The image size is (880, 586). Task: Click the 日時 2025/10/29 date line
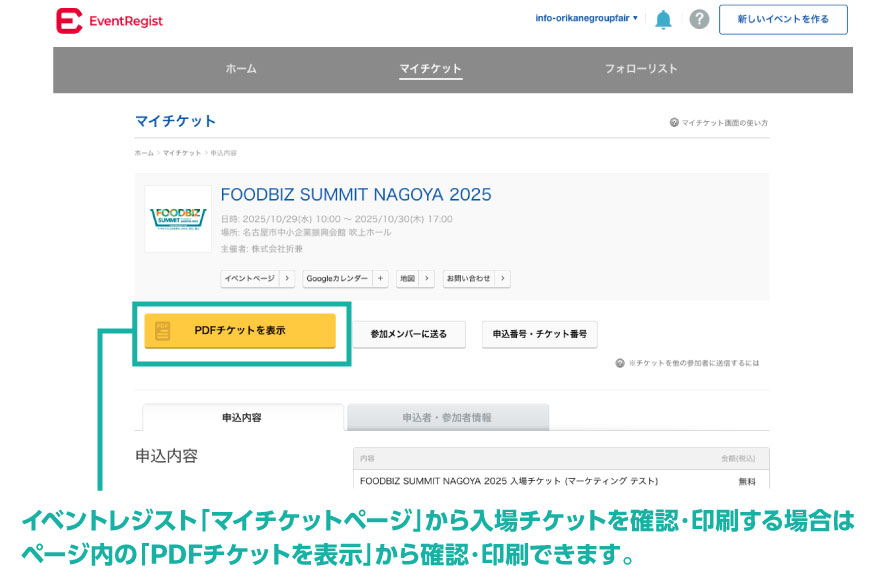[x=337, y=219]
